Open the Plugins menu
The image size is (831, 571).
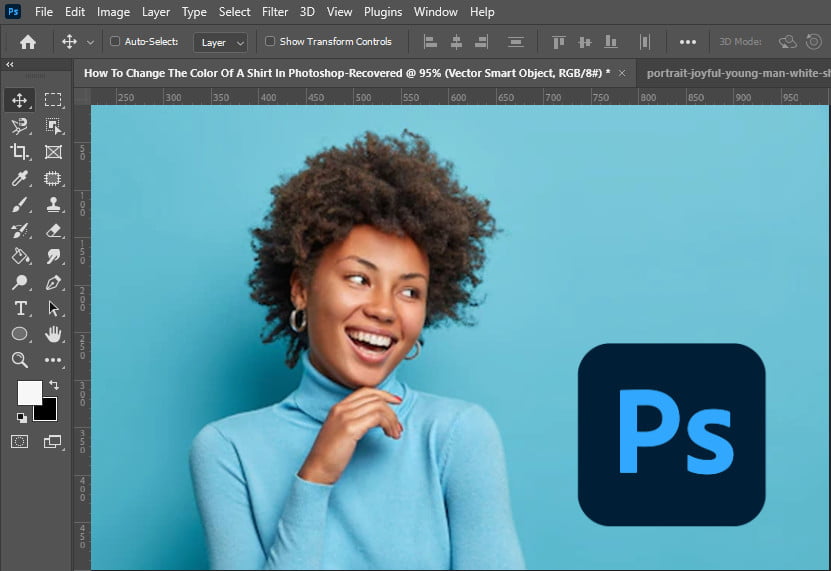click(383, 12)
